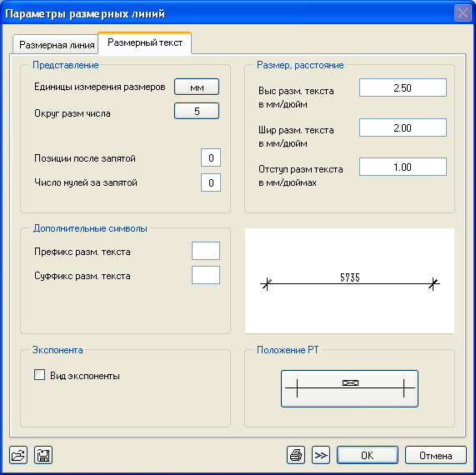This screenshot has height=475, width=476.
Task: Click the printer icon button
Action: point(296,455)
